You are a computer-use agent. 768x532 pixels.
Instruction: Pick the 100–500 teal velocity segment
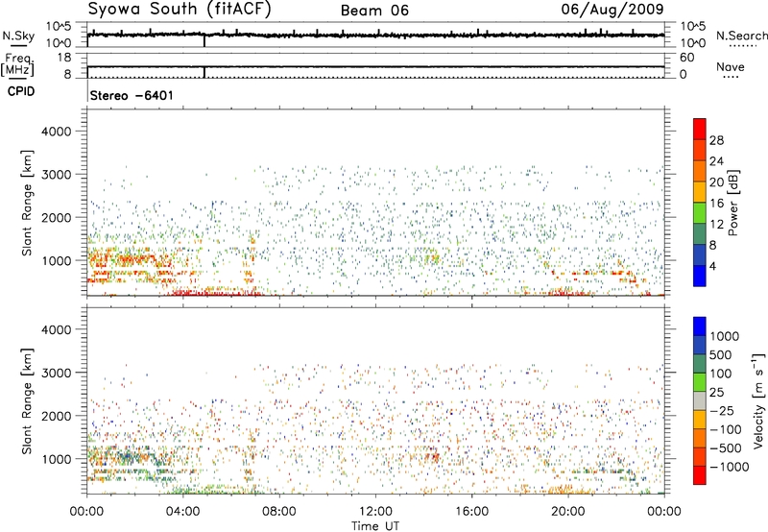coord(700,365)
